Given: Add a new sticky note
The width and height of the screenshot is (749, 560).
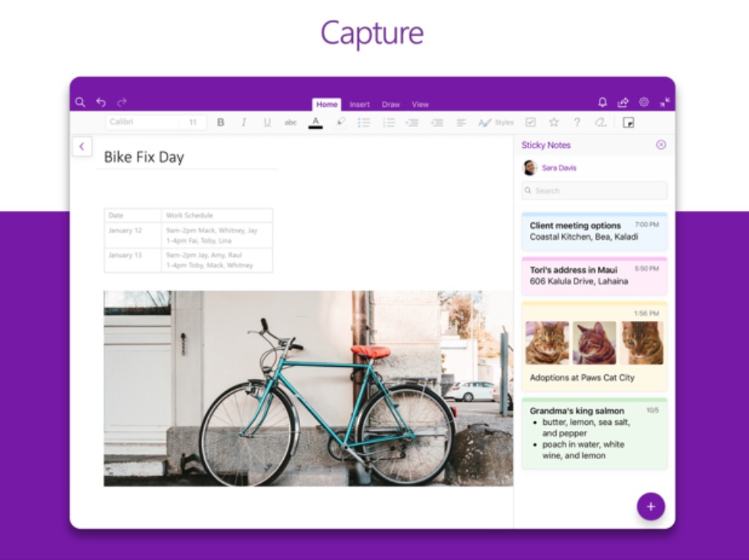Looking at the screenshot, I should [x=651, y=507].
